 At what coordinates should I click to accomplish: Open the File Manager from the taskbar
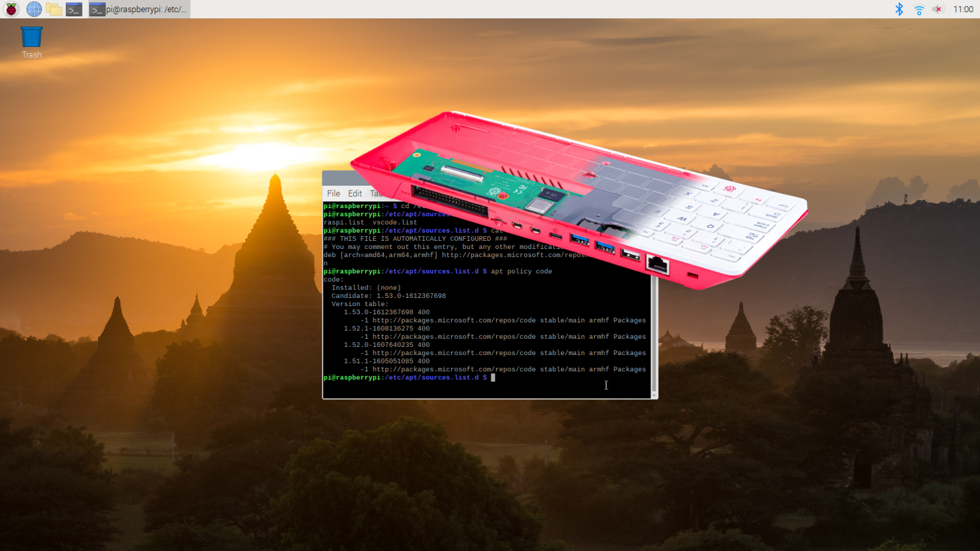(x=53, y=9)
